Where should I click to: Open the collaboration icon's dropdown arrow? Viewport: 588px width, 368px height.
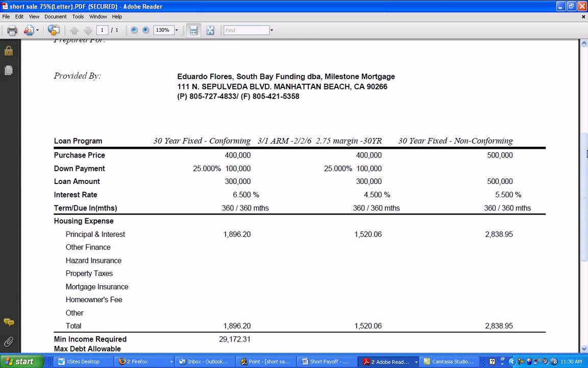[37, 31]
